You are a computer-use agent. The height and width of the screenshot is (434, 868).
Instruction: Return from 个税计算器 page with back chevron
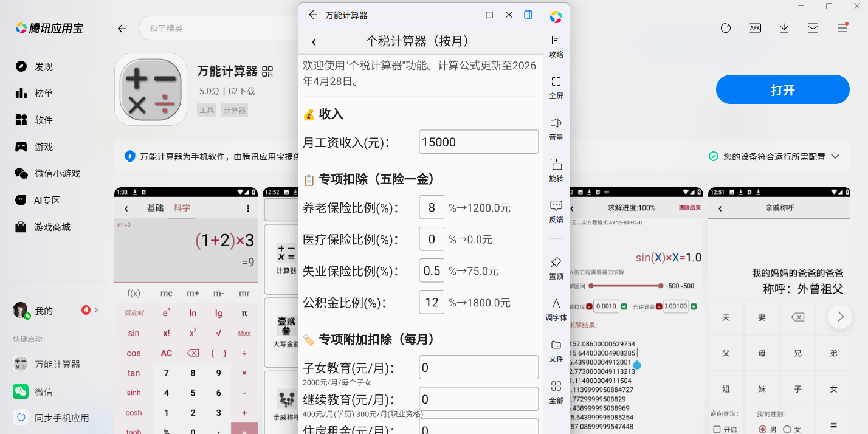click(x=314, y=41)
